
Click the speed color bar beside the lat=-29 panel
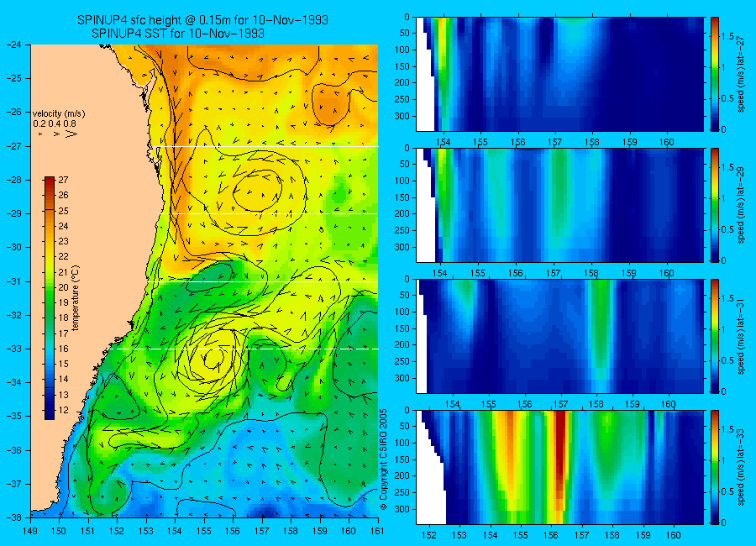click(715, 205)
